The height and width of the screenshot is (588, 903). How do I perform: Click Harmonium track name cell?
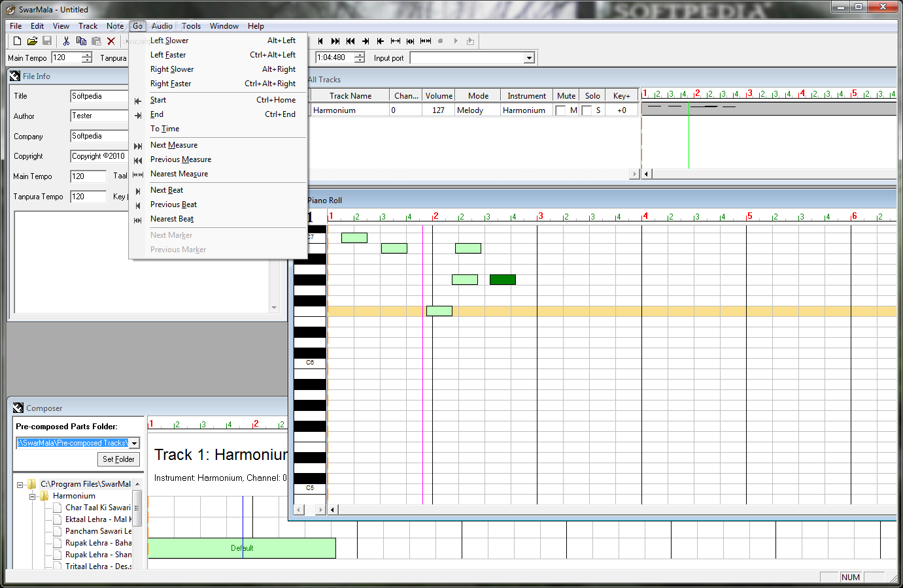[350, 110]
